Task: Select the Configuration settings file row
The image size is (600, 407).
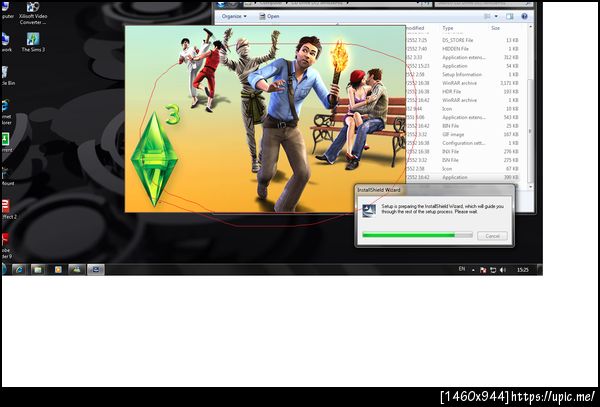Action: pos(463,143)
